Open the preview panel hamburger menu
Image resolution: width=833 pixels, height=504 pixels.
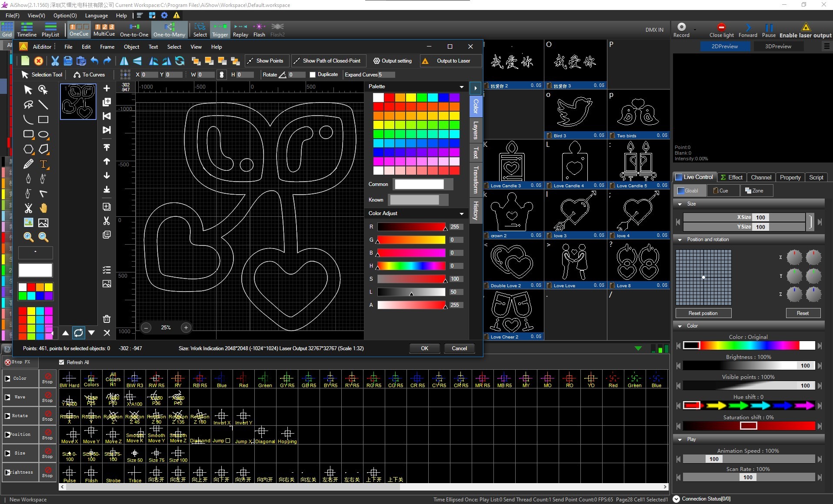(x=826, y=46)
